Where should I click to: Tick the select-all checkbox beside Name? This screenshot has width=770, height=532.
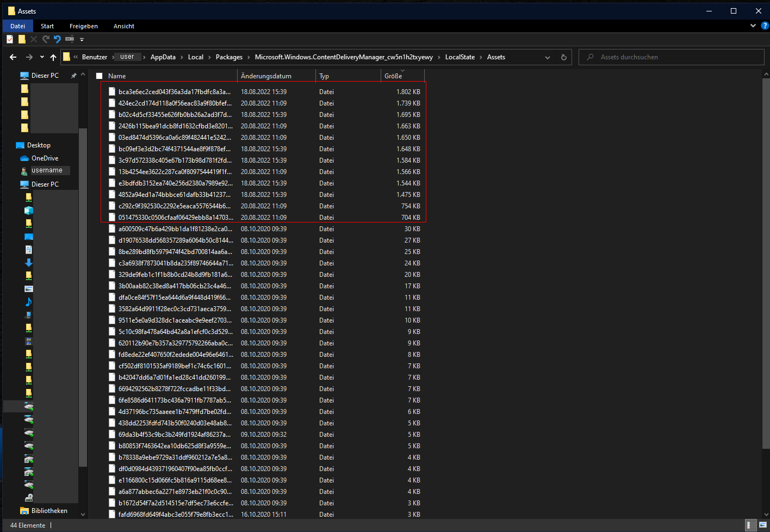point(100,76)
